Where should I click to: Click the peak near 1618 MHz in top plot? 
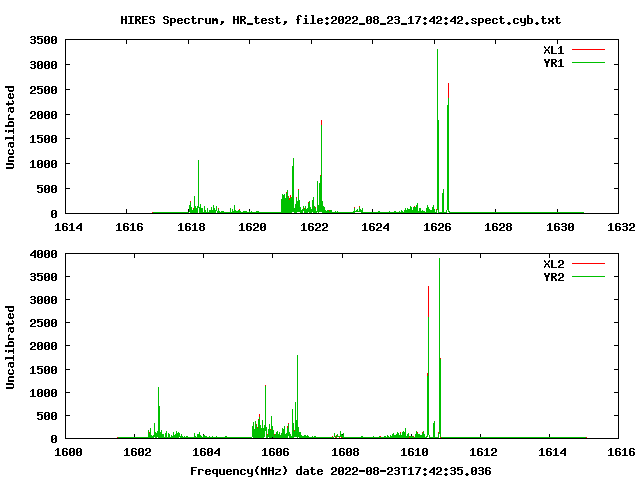pyautogui.click(x=198, y=186)
